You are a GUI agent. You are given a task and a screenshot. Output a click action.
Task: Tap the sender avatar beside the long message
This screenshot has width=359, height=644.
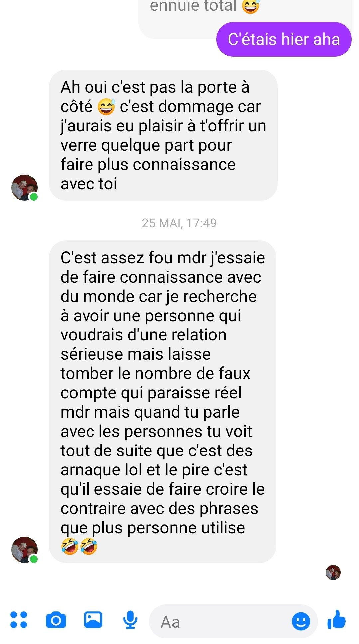tap(25, 550)
